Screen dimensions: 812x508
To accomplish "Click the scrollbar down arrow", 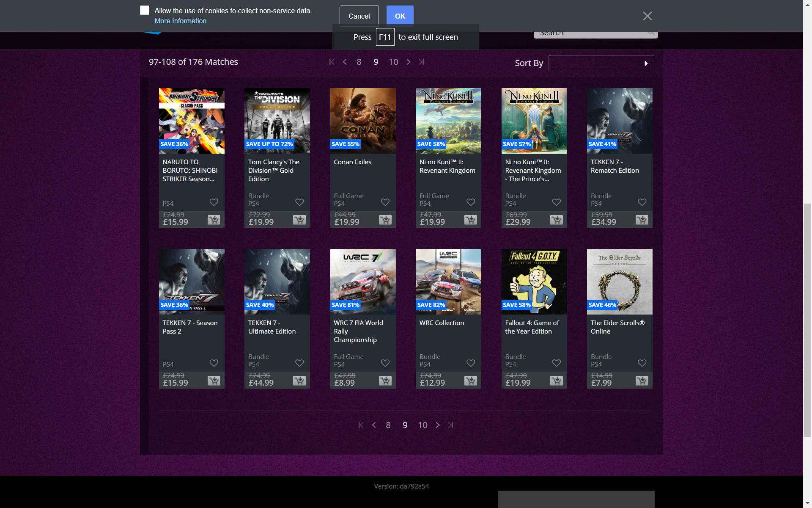I will [807, 504].
